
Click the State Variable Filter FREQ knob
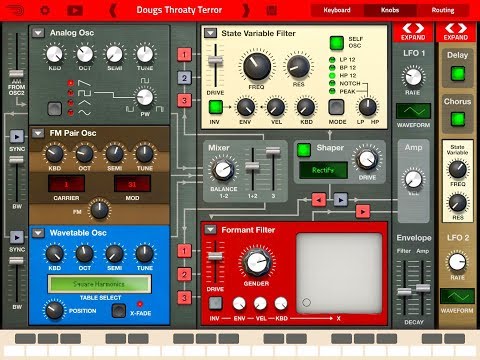(257, 66)
